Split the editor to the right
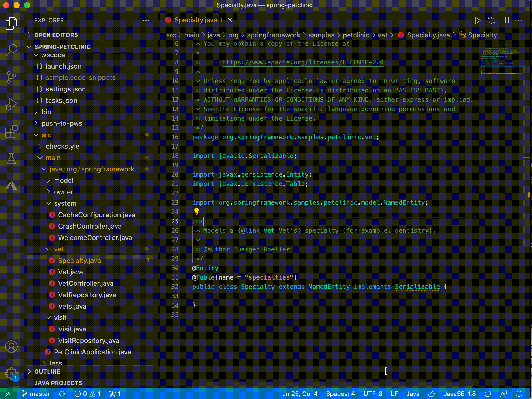The image size is (532, 399). click(x=505, y=21)
